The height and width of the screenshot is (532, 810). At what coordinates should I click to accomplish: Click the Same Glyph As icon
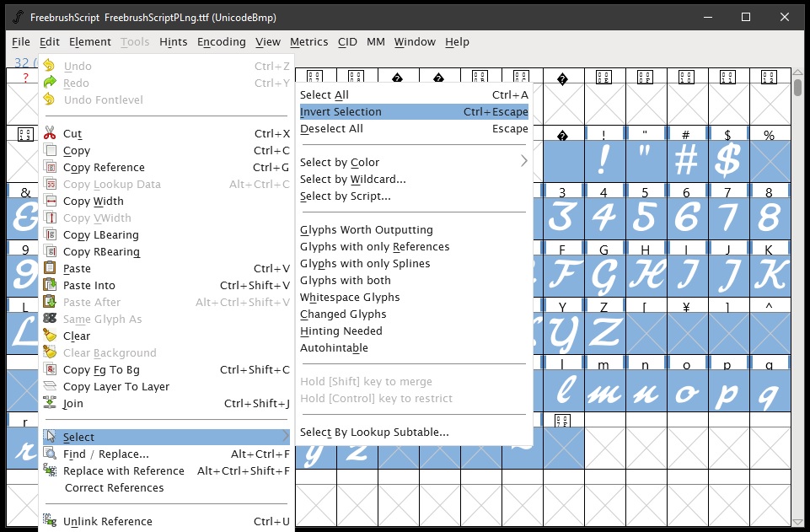50,319
